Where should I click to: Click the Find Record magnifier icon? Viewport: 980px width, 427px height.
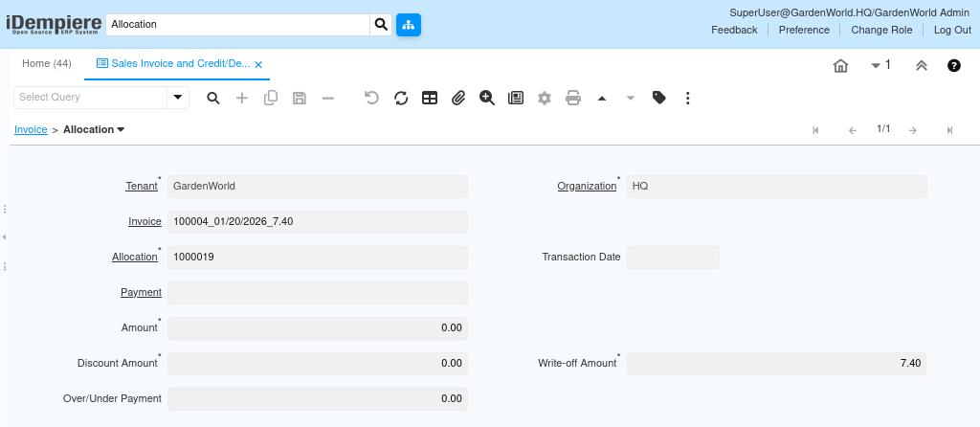tap(213, 98)
